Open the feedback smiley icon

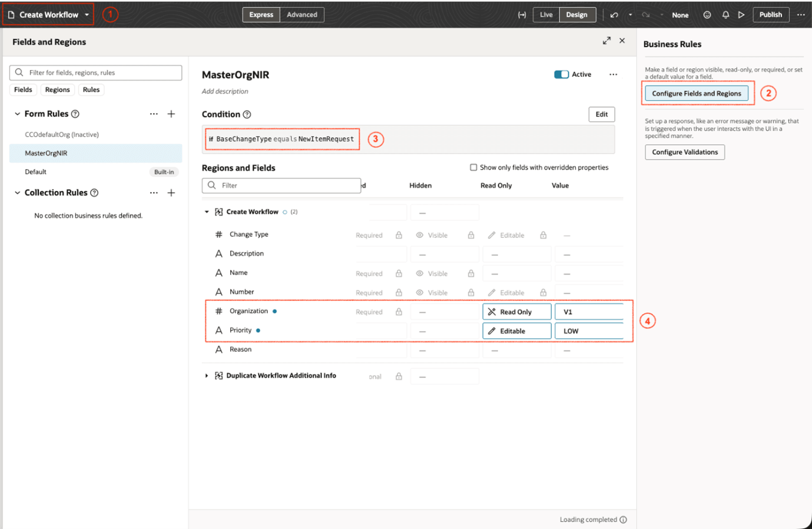pos(707,15)
